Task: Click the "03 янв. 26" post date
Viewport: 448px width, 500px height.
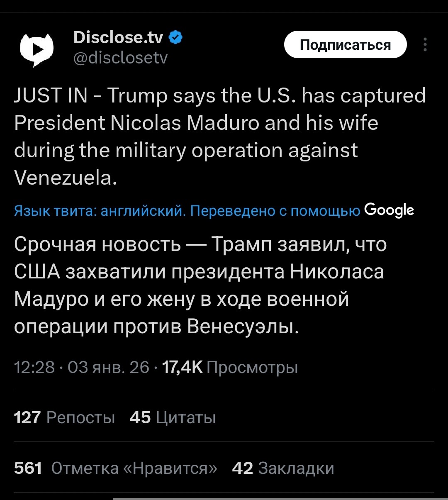Action: [108, 367]
